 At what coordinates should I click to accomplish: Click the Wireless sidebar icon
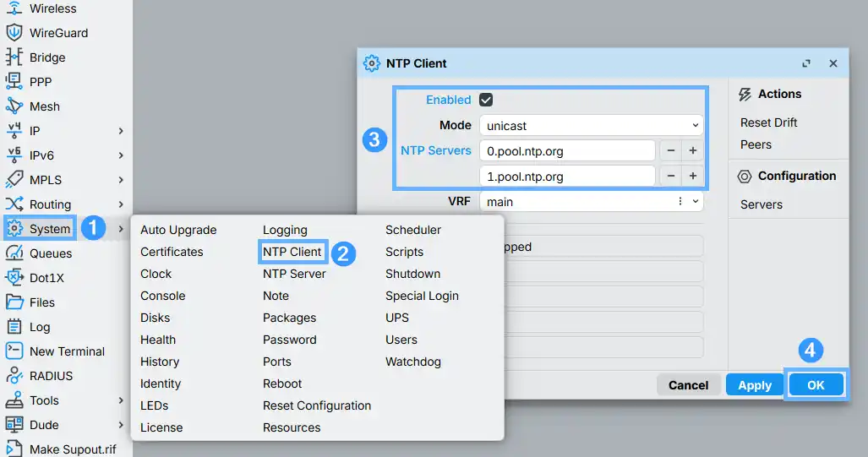[x=14, y=8]
